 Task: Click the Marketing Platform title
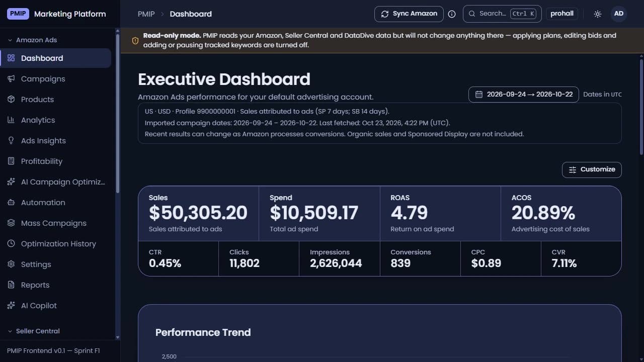[x=70, y=14]
